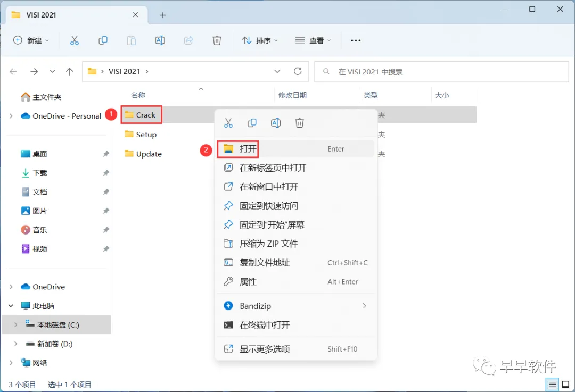
Task: Choose 固定到"开始"屏幕
Action: pos(295,224)
